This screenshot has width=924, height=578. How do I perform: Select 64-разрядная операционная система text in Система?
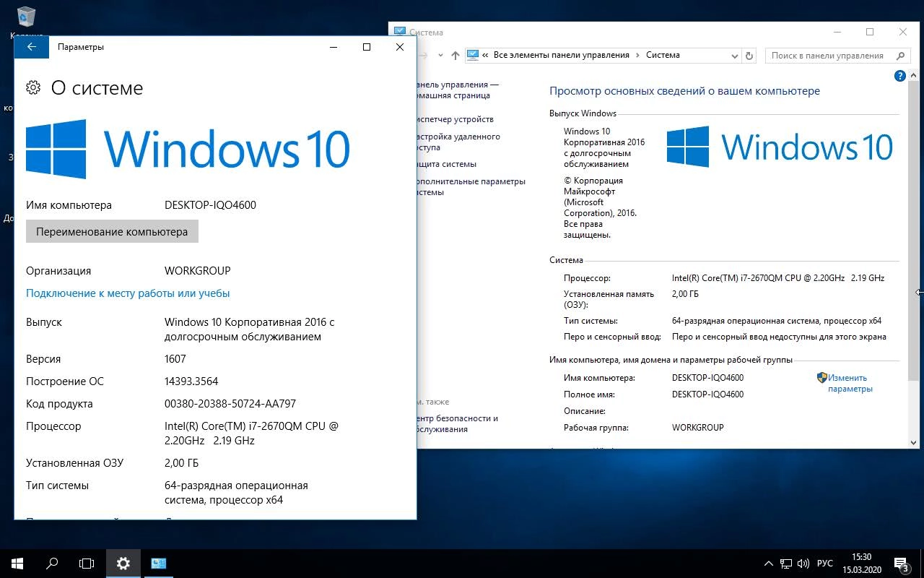[x=776, y=321]
